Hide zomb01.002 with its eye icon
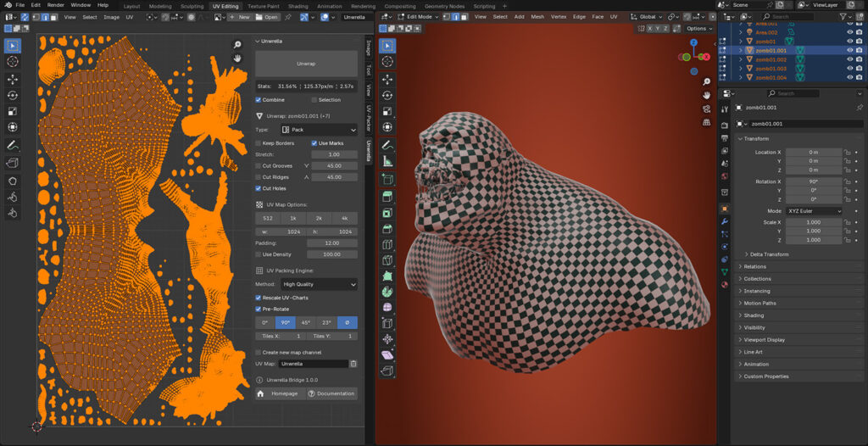 [849, 59]
